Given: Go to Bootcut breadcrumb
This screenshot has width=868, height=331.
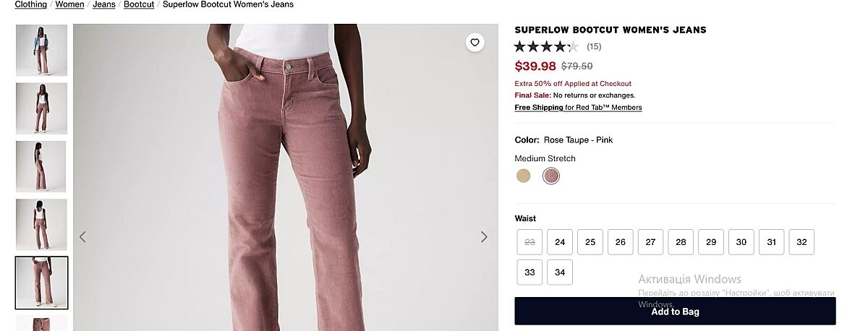Looking at the screenshot, I should point(139,4).
